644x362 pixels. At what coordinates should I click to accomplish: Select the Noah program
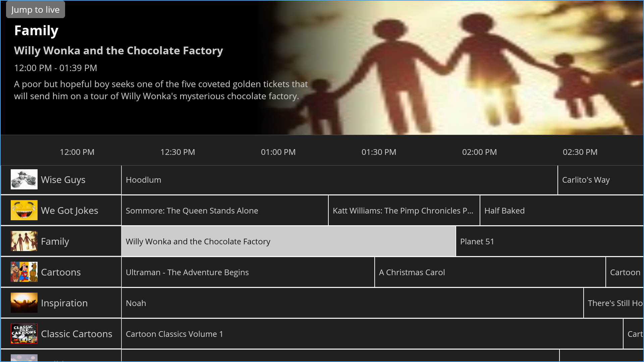pos(352,303)
